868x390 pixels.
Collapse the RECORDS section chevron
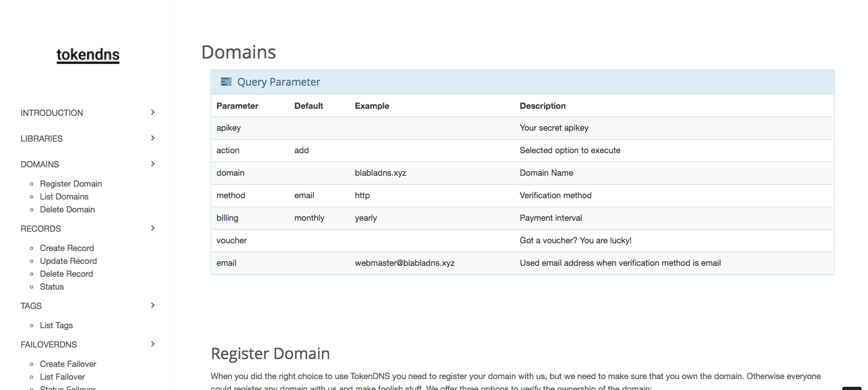(153, 228)
